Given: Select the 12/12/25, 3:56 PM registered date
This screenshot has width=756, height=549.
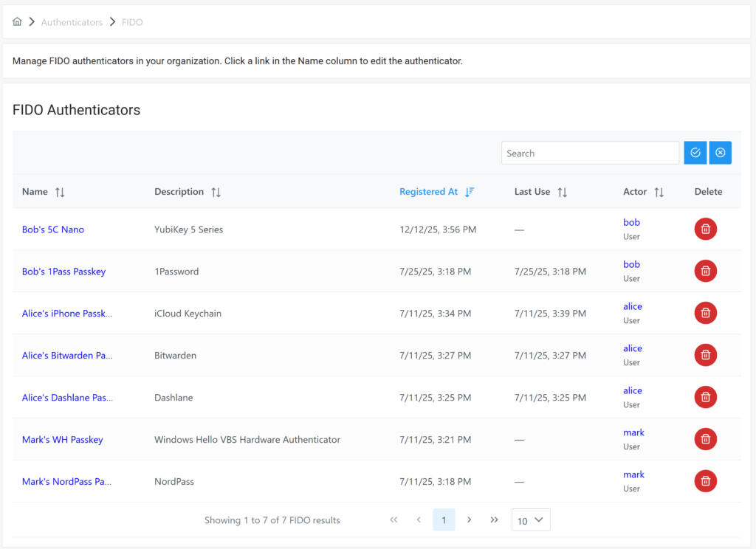Looking at the screenshot, I should click(x=438, y=229).
